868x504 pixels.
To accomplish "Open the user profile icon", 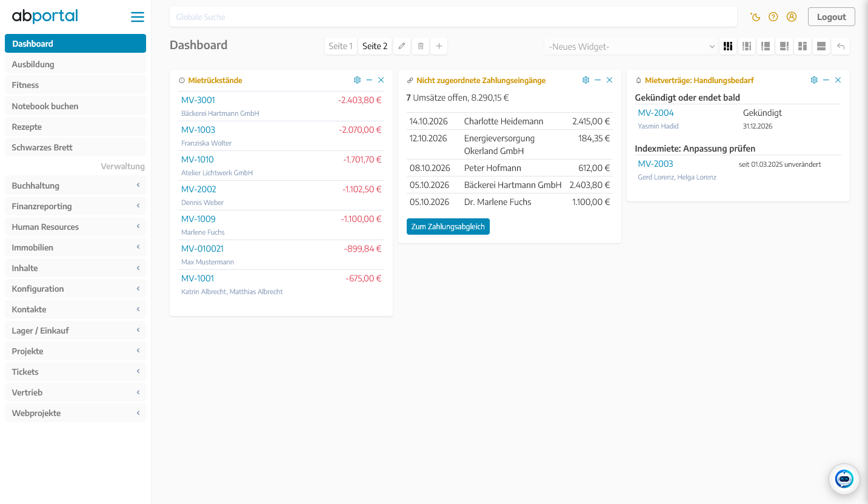I will pyautogui.click(x=792, y=17).
